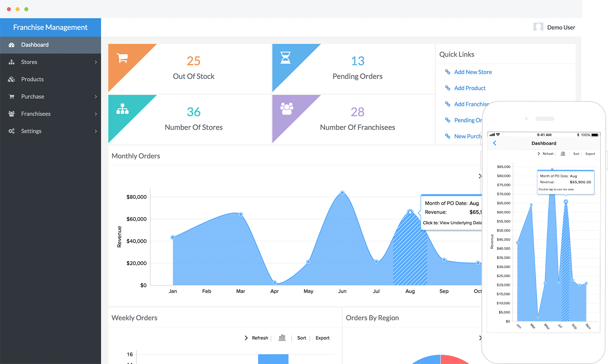The width and height of the screenshot is (608, 364).
Task: Expand the Franchisees submenu chevron
Action: (x=96, y=114)
